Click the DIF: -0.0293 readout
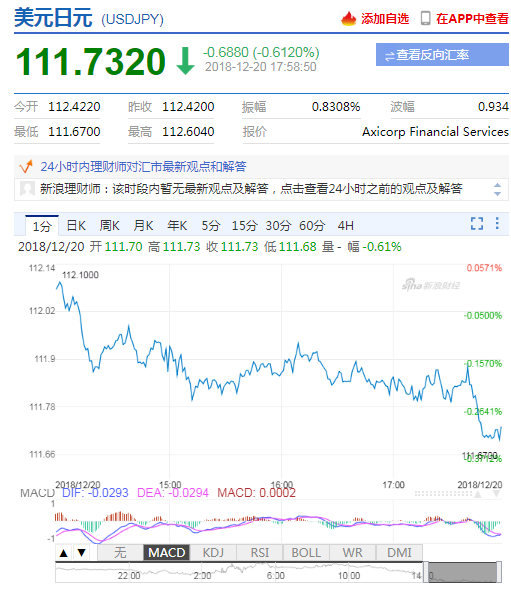The width and height of the screenshot is (511, 591). (x=95, y=493)
